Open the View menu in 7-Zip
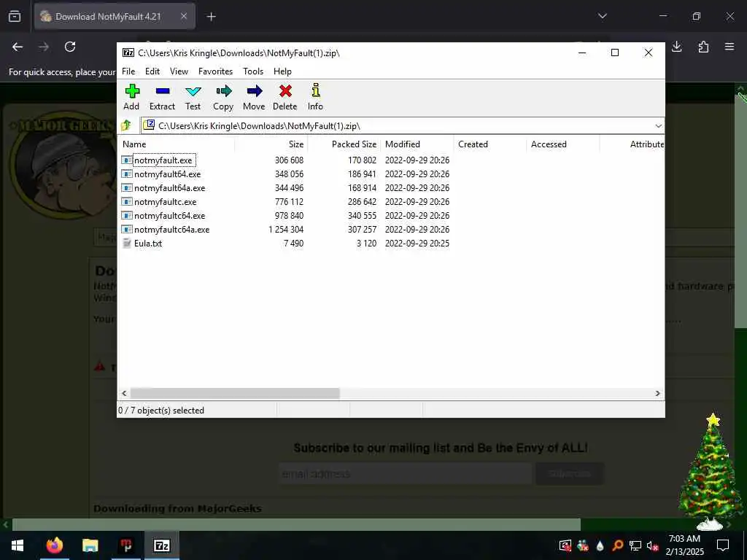This screenshot has height=560, width=747. point(179,71)
